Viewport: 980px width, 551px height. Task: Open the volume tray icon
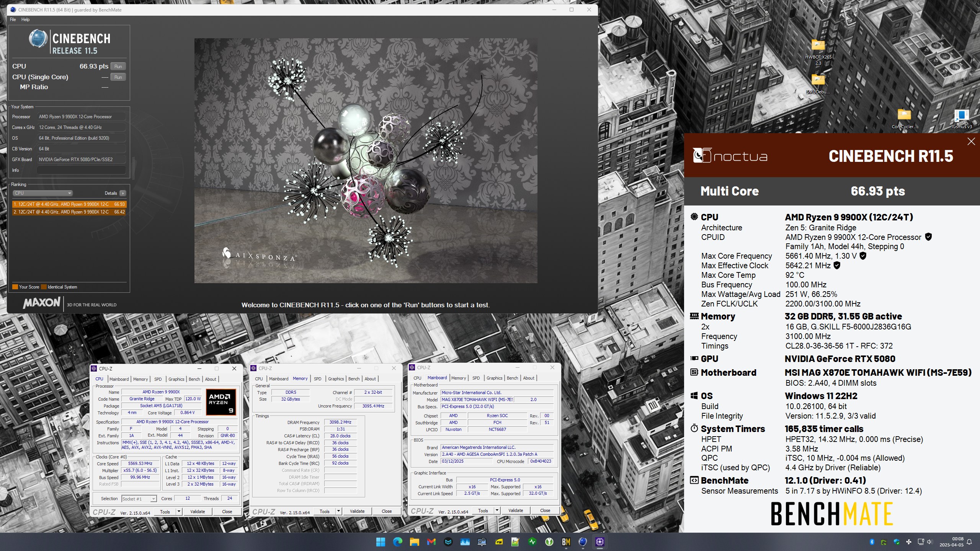tap(930, 542)
